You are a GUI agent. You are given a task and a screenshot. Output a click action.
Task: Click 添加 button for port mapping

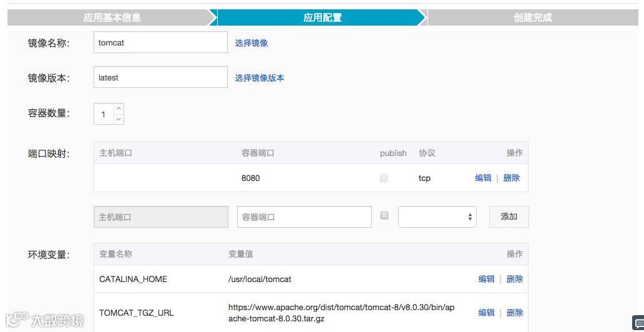click(509, 217)
